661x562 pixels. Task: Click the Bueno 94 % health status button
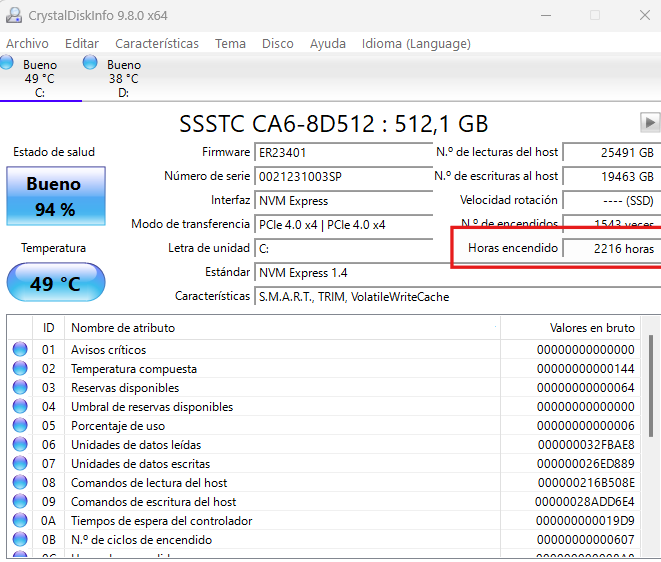pos(56,196)
